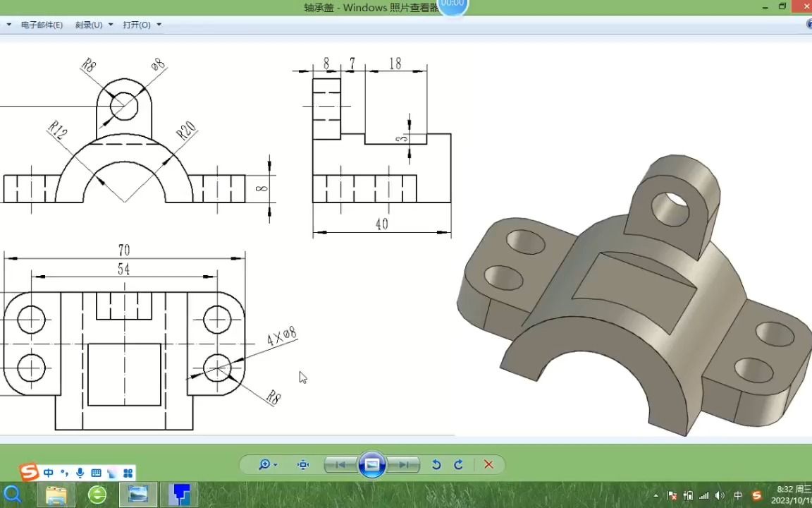Go to the previous photo

[340, 464]
